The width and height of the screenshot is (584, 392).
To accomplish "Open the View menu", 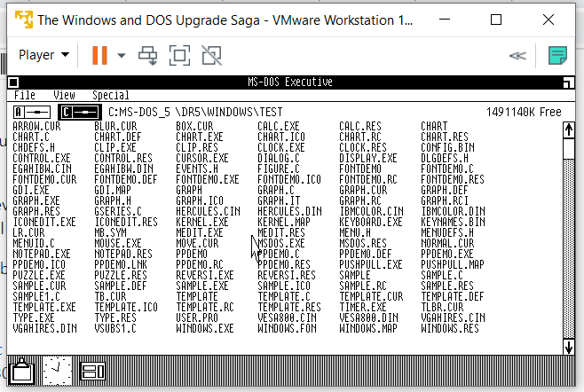I will coord(64,95).
